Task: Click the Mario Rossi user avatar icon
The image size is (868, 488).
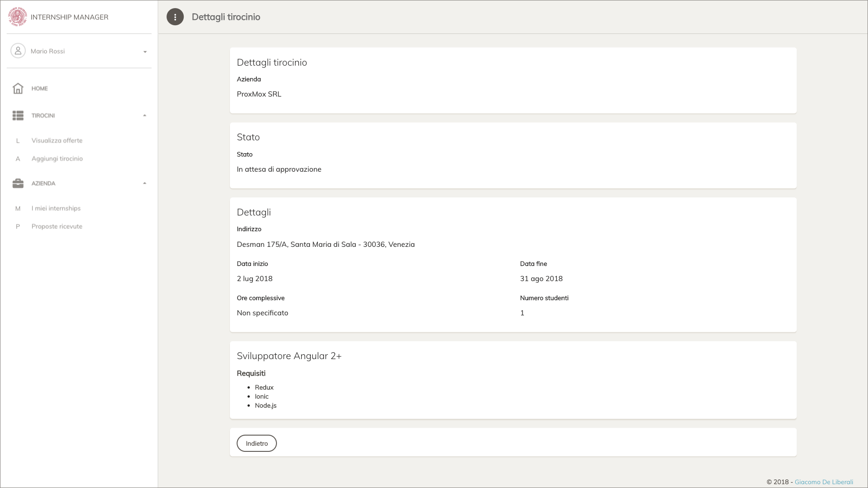Action: [x=18, y=51]
